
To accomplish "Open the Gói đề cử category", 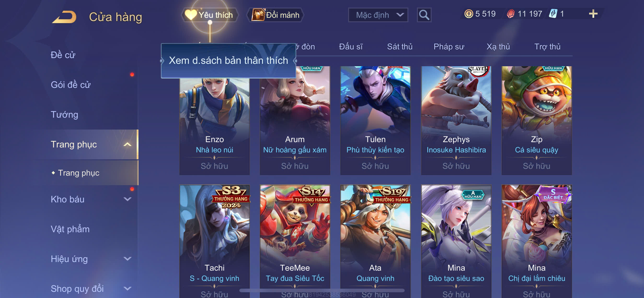I will [x=70, y=85].
